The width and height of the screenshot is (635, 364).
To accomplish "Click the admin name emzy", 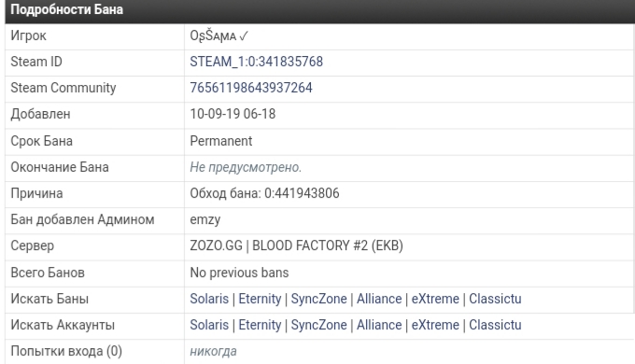I will click(205, 220).
